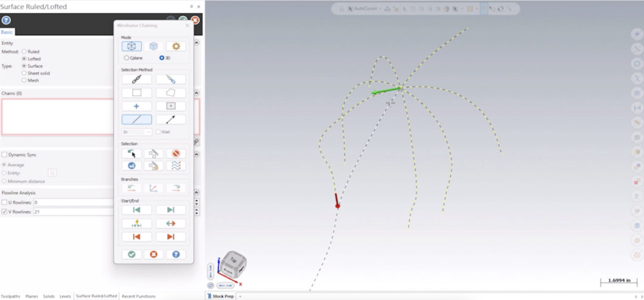This screenshot has width=644, height=300.
Task: Open the In dropdown in Selection Method
Action: pos(137,132)
